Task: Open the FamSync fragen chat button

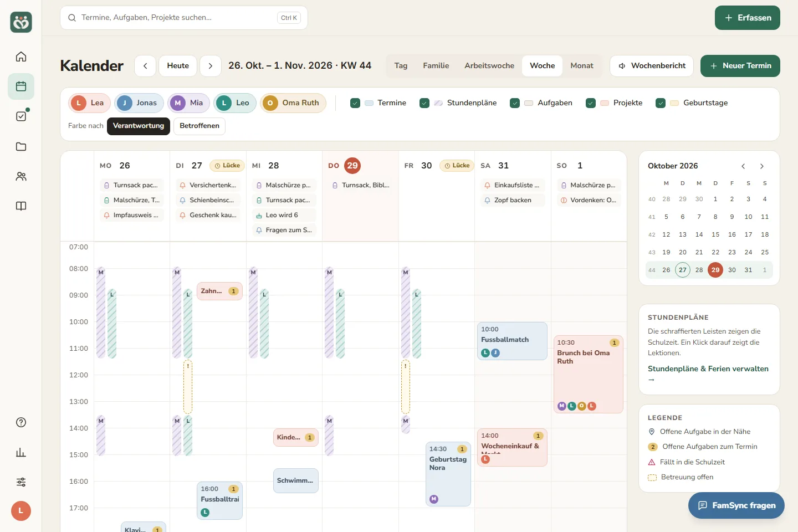Action: click(736, 505)
